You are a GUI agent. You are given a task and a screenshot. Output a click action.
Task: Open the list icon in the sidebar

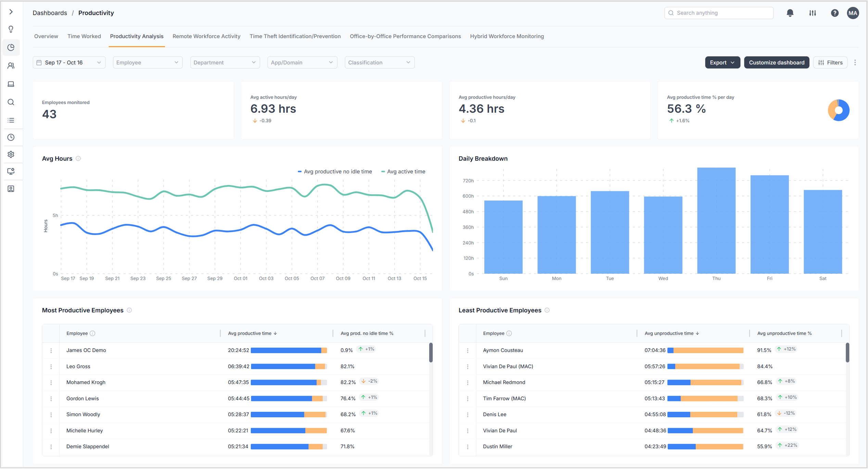(x=11, y=120)
